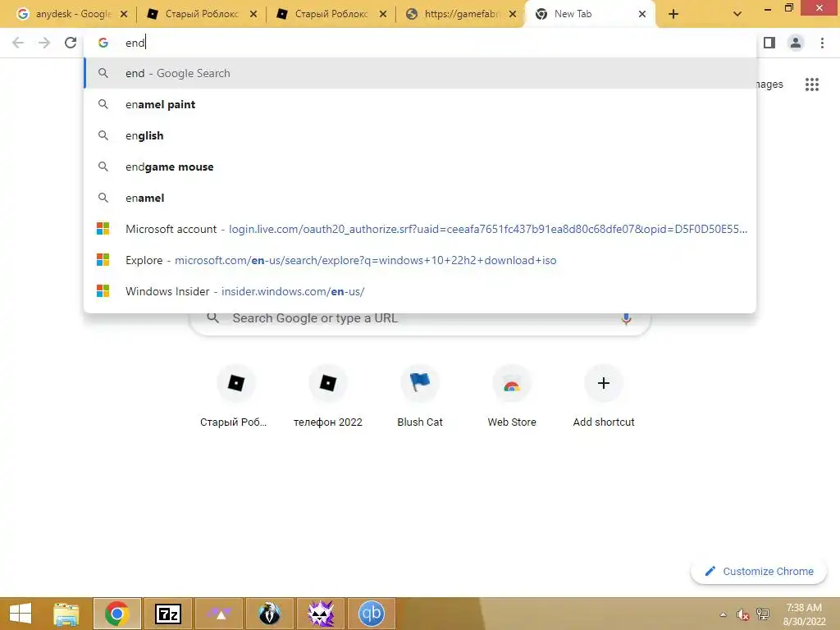This screenshot has width=840, height=630.
Task: Open the Google apps grid
Action: (x=811, y=84)
